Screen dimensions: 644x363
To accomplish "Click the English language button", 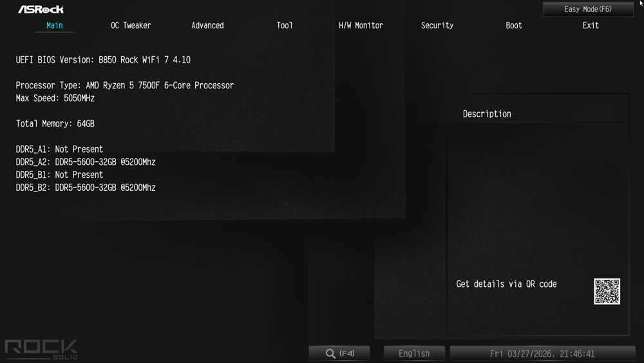I will [414, 353].
